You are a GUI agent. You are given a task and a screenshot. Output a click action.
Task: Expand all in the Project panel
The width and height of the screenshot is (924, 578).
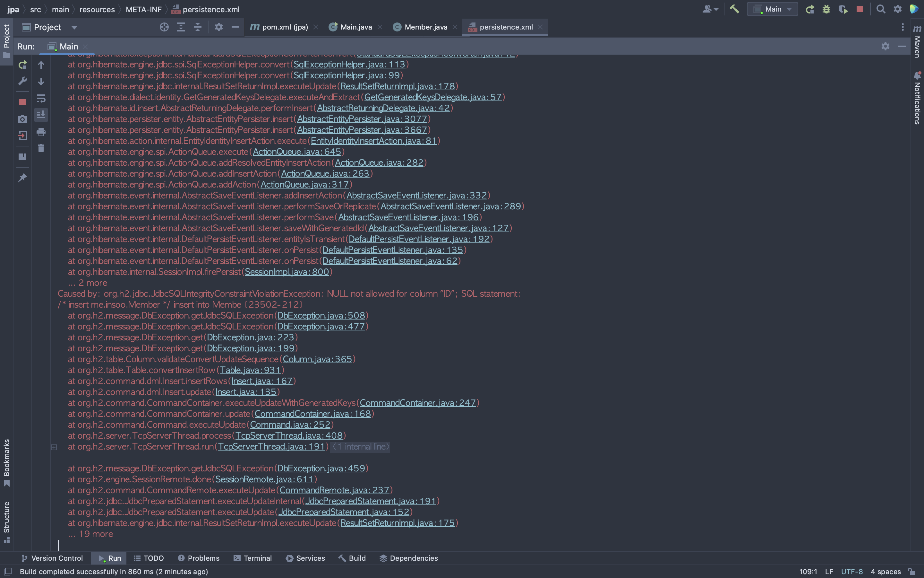181,27
